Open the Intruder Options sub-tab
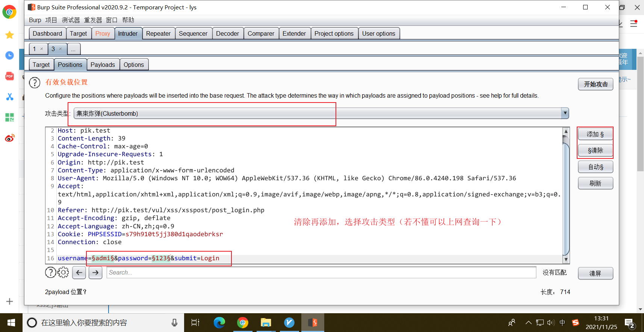Viewport: 644px width, 332px height. click(134, 65)
